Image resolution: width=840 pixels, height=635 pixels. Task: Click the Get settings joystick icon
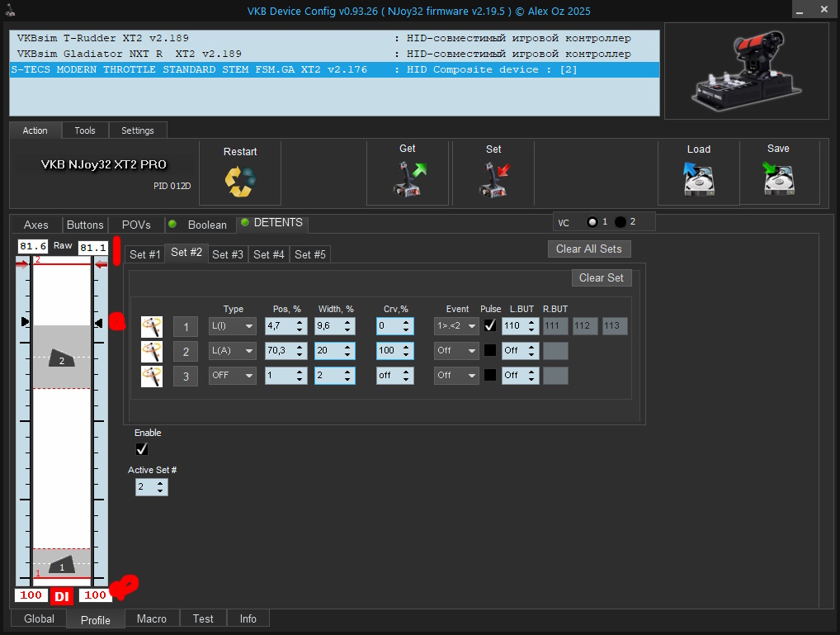point(408,179)
